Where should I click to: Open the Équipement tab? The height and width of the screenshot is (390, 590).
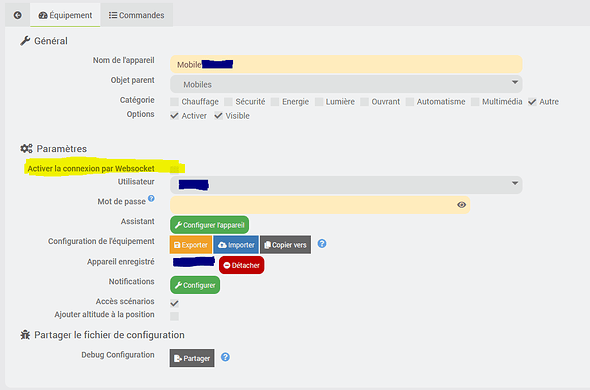tap(65, 15)
